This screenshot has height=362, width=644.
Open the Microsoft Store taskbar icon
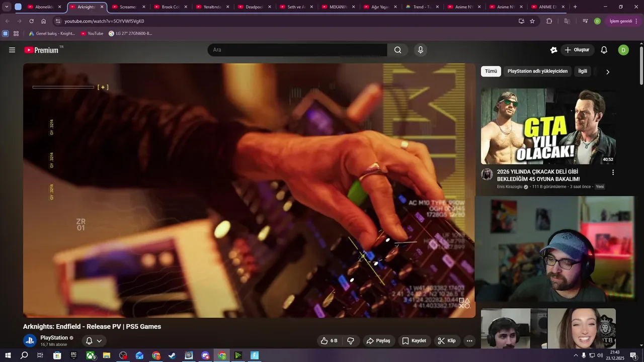tap(57, 355)
